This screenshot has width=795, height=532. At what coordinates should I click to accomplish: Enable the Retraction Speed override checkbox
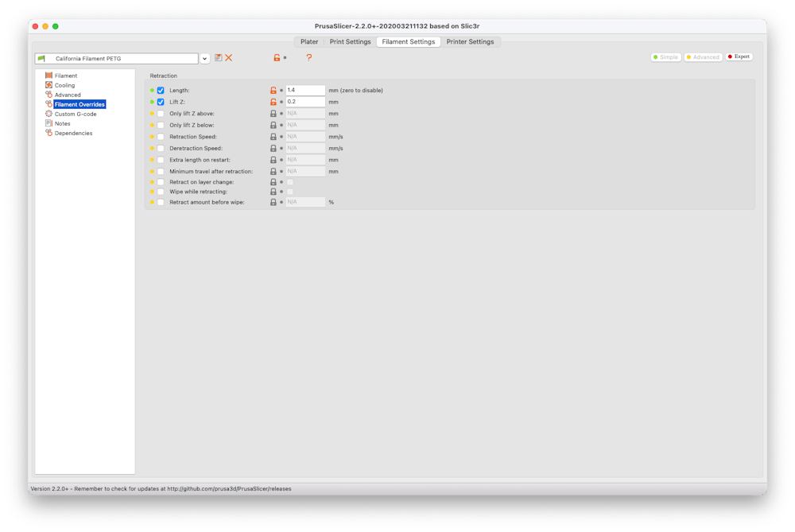pyautogui.click(x=161, y=137)
